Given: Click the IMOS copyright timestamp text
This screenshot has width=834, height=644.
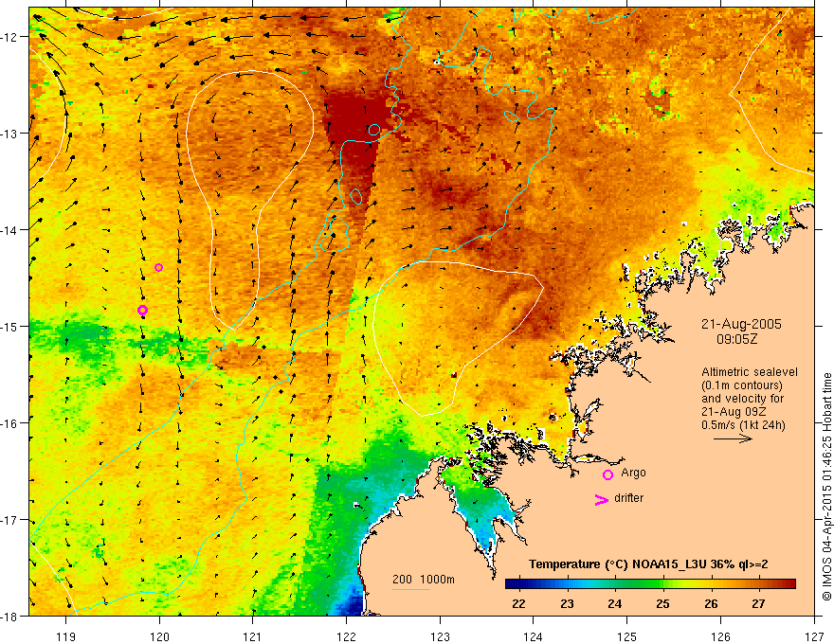Looking at the screenshot, I should [826, 487].
